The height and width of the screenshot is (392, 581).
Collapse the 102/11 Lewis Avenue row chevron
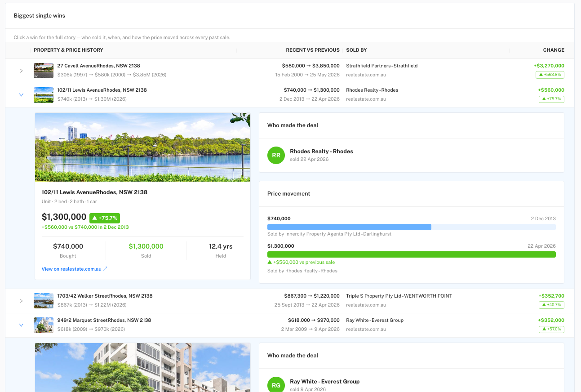pyautogui.click(x=21, y=95)
